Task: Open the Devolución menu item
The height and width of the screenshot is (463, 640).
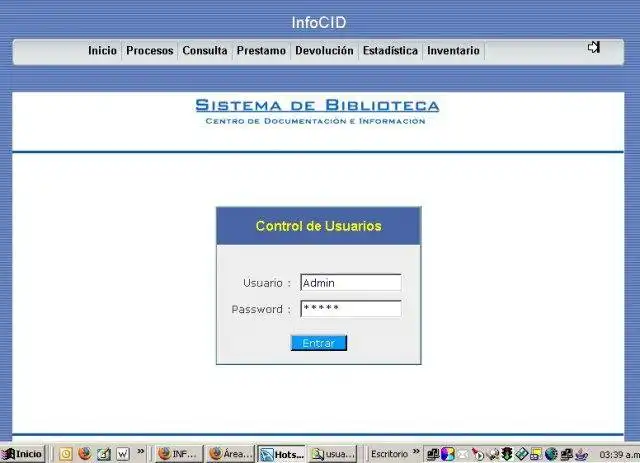Action: (x=324, y=51)
